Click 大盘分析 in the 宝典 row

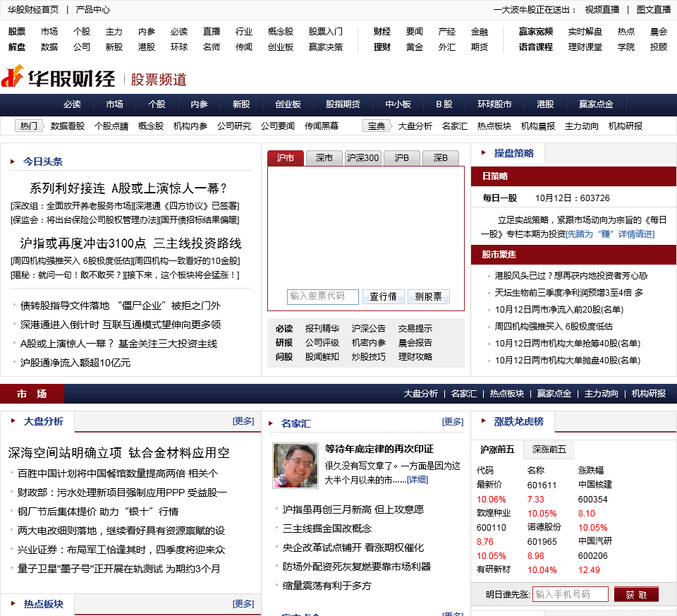415,126
